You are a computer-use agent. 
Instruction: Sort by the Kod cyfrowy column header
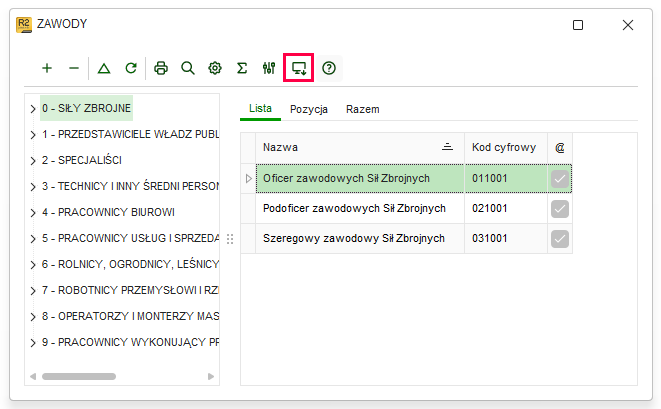tap(506, 147)
